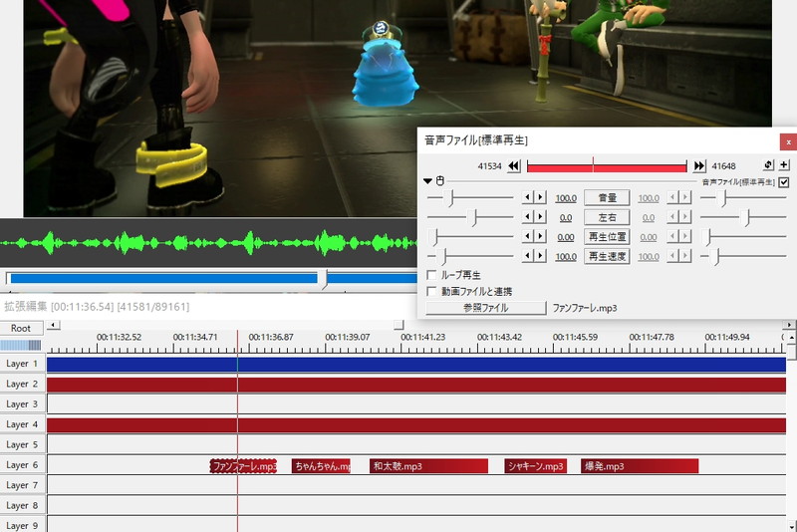Jump to object end frame with forward icon

pyautogui.click(x=699, y=166)
